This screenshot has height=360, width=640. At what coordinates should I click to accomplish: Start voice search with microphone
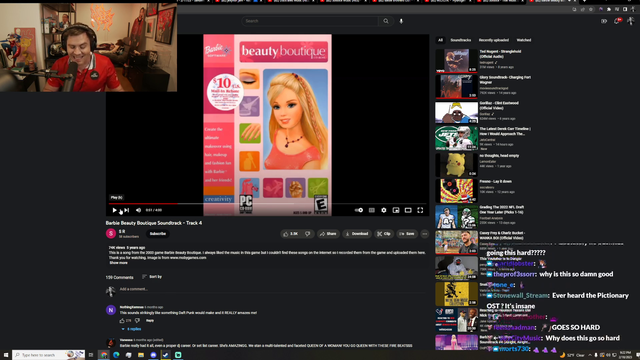(401, 21)
